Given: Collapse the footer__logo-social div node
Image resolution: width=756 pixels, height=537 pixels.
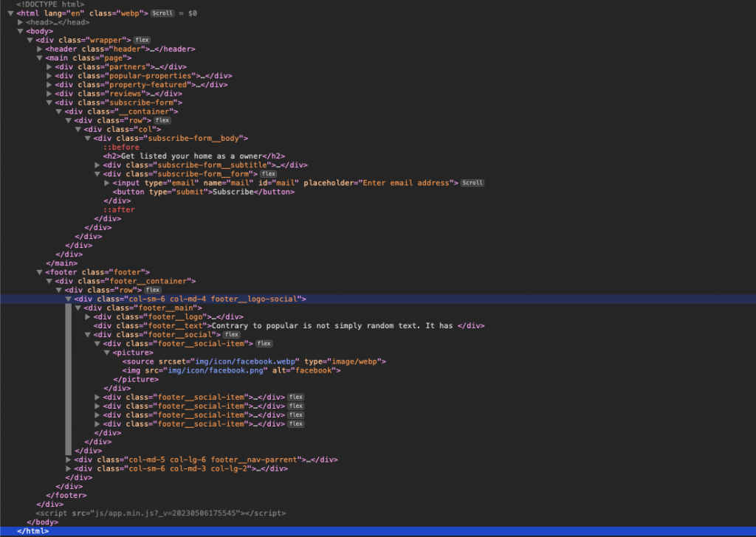Looking at the screenshot, I should pyautogui.click(x=69, y=299).
